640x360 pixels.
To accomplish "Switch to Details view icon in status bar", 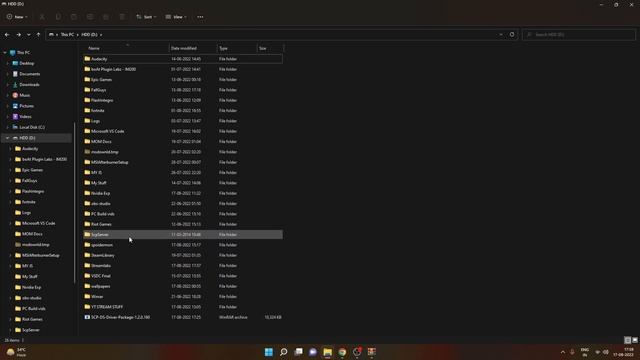I will (628, 340).
